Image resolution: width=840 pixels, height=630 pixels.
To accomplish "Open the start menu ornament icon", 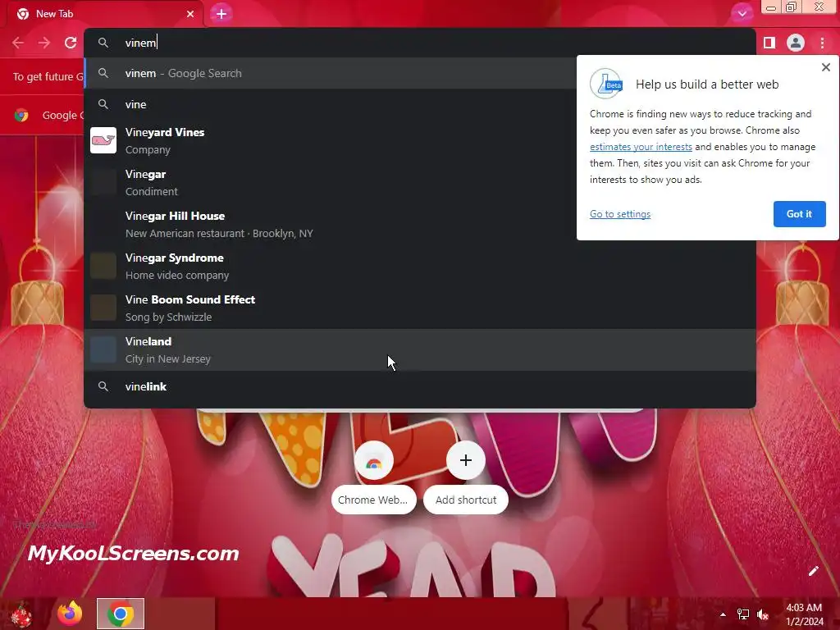I will 21,614.
